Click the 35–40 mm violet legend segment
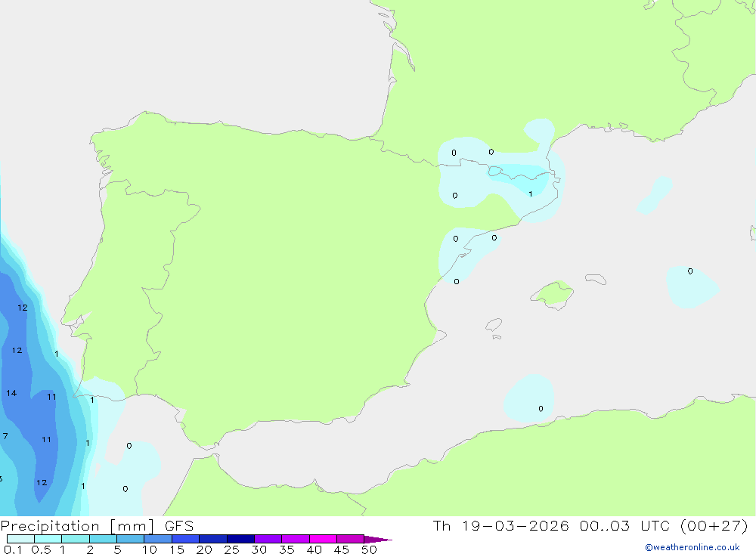This screenshot has width=756, height=554. click(x=295, y=539)
